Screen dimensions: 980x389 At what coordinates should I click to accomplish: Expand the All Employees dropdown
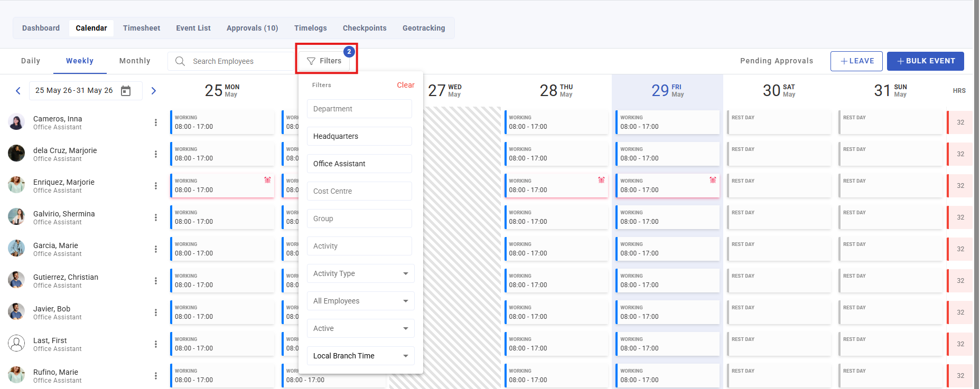[360, 301]
